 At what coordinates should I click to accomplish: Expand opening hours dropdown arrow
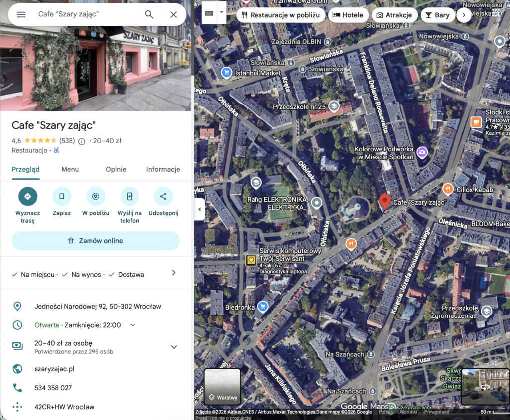point(133,325)
